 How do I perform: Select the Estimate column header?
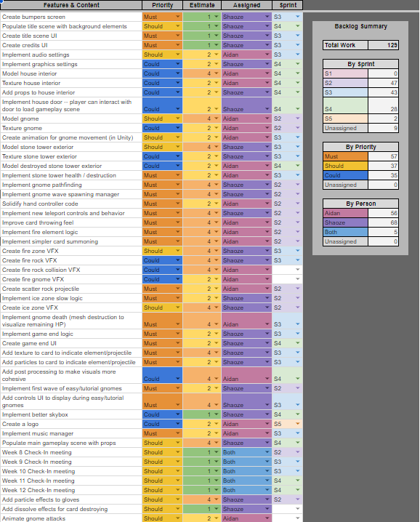(202, 5)
